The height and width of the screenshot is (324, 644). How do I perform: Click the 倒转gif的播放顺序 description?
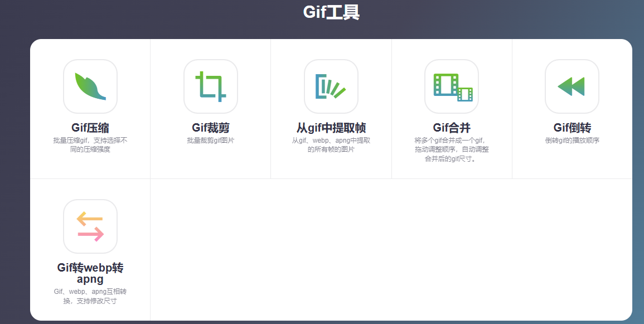pyautogui.click(x=572, y=141)
